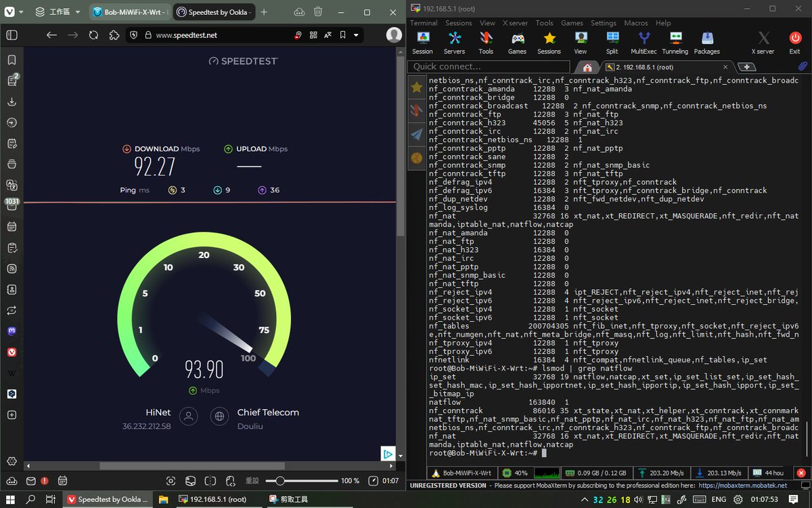This screenshot has height=508, width=812.
Task: Open the MobaXterm Session toolbar icon
Action: point(422,43)
